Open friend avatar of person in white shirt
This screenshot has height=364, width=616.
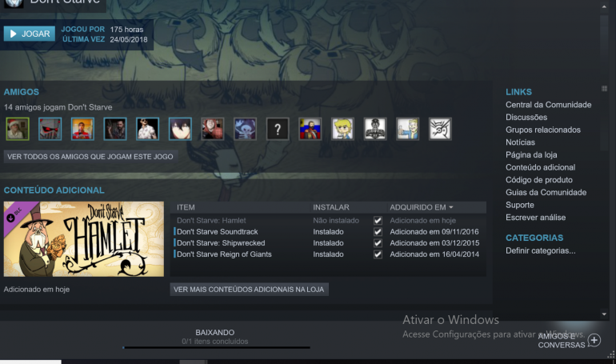[148, 129]
